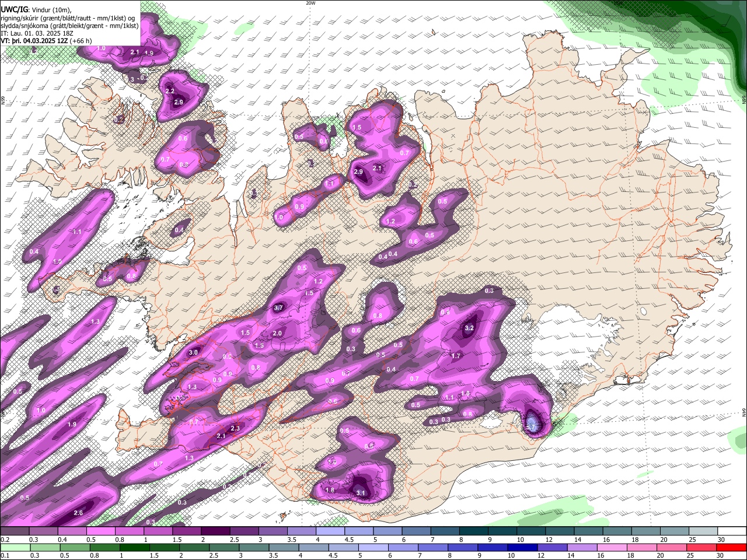
Task: Click the 2.3 precipitation value on the map
Action: coord(235,428)
